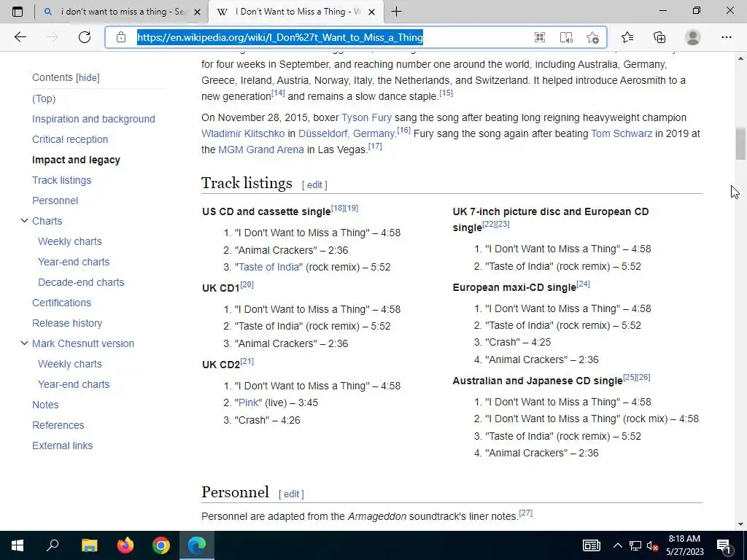This screenshot has height=560, width=747.
Task: Open the taskbar clock and date
Action: point(684,545)
